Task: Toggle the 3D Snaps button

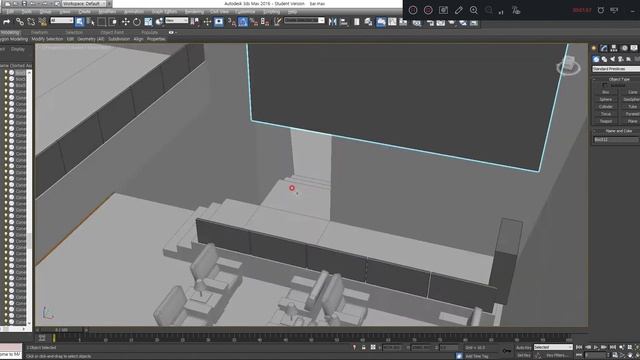Action: point(231,22)
